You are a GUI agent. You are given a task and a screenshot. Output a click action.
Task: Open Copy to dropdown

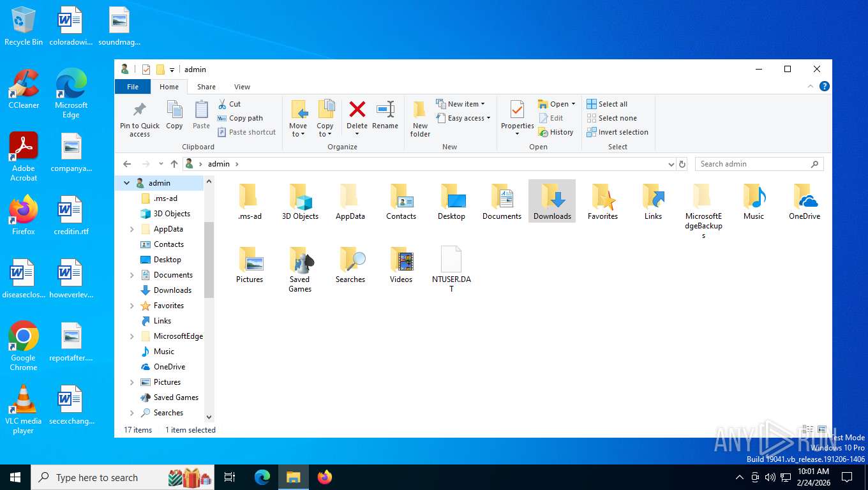click(325, 130)
